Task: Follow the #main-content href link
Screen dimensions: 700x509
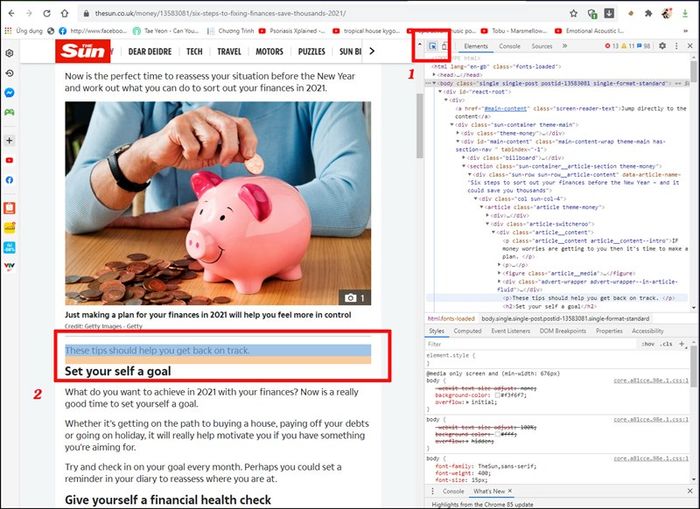Action: [x=506, y=108]
